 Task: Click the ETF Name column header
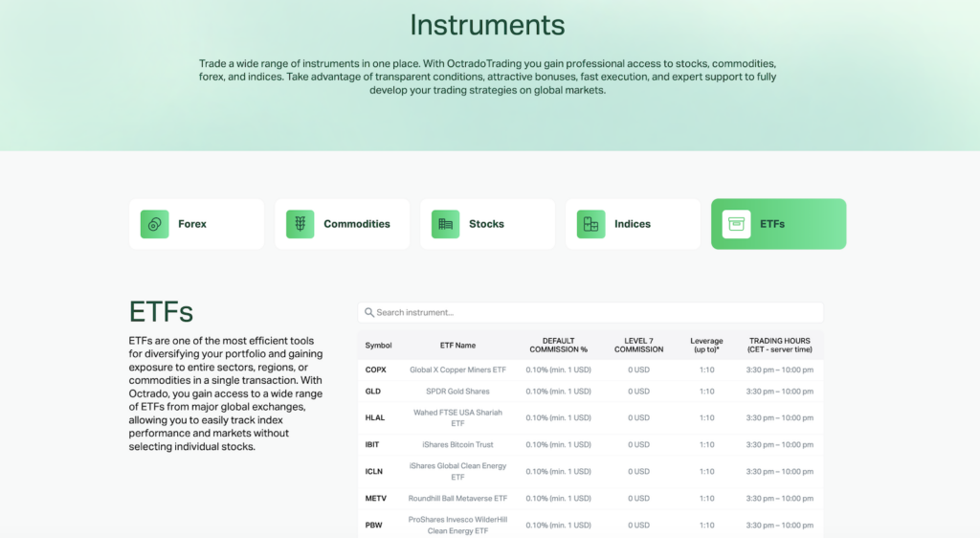[x=457, y=346]
